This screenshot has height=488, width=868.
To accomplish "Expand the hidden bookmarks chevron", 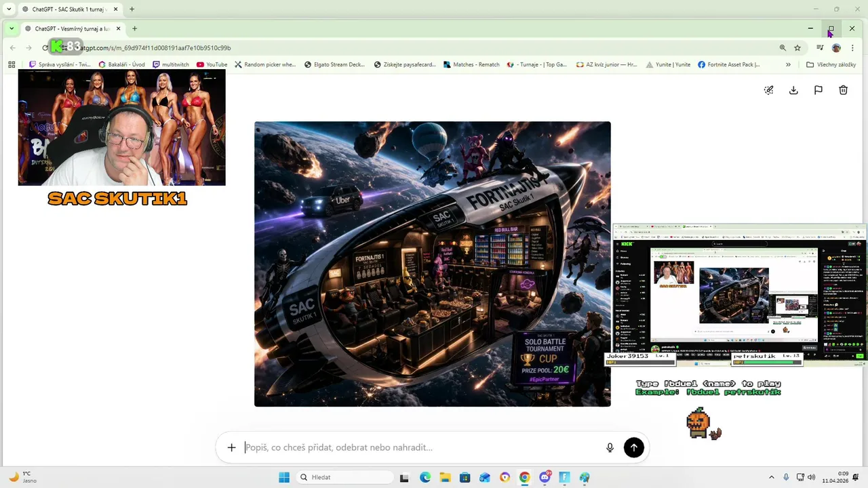I will 788,64.
